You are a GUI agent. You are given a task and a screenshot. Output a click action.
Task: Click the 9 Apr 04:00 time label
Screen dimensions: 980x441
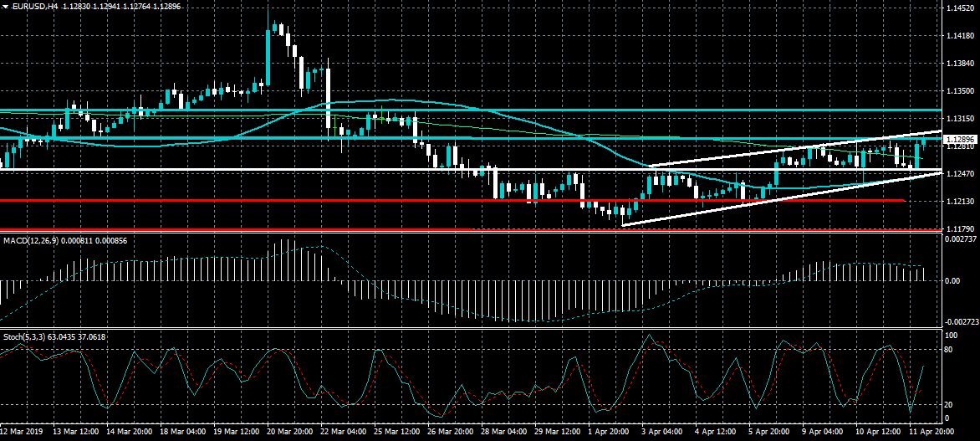point(824,432)
